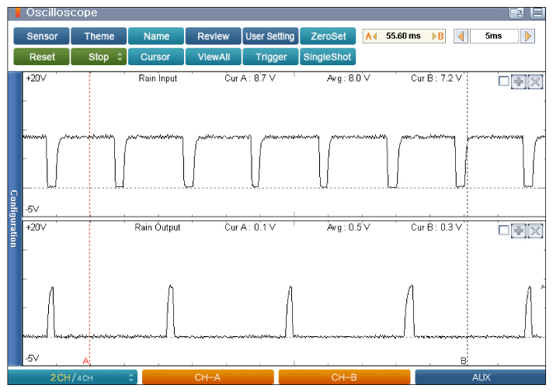Increase time base with right arrow
553x392 pixels.
[528, 36]
